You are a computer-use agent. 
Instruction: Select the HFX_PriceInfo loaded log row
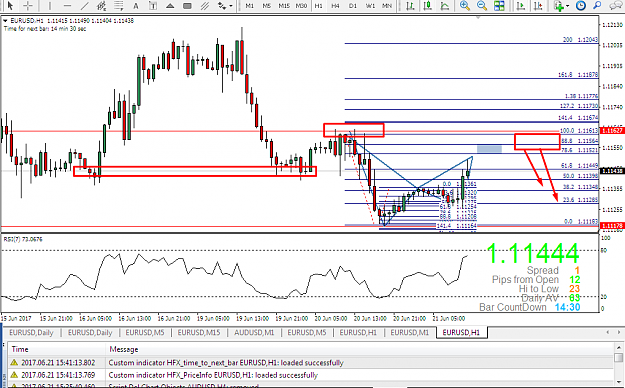pyautogui.click(x=311, y=375)
